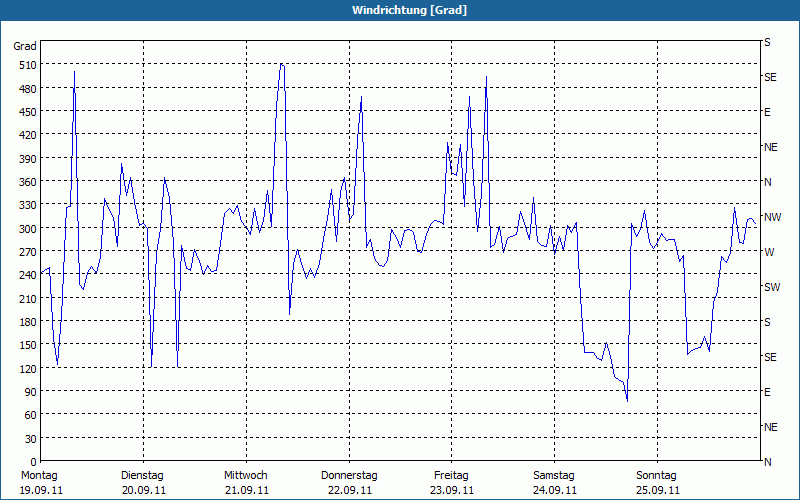Viewport: 800px width, 500px height.
Task: Click the 23.09.11 date label
Action: 452,490
